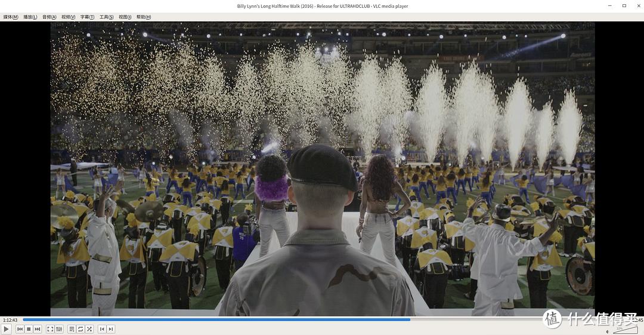The width and height of the screenshot is (644, 335).
Task: Close the VLC media player window
Action: click(x=637, y=6)
